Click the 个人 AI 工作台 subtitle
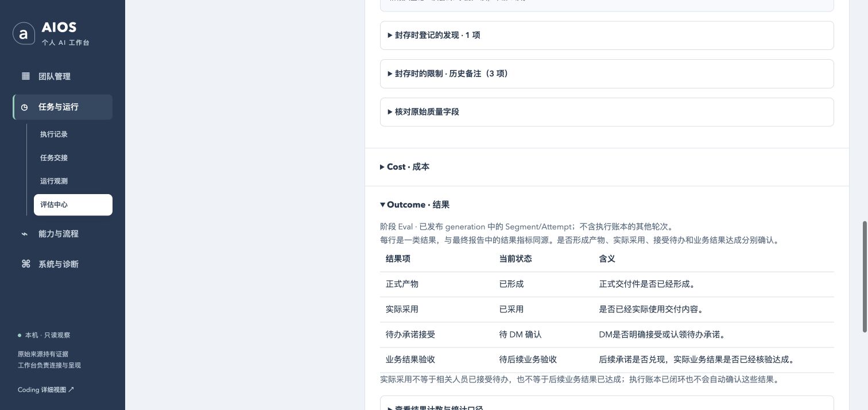Image resolution: width=868 pixels, height=410 pixels. [x=65, y=43]
